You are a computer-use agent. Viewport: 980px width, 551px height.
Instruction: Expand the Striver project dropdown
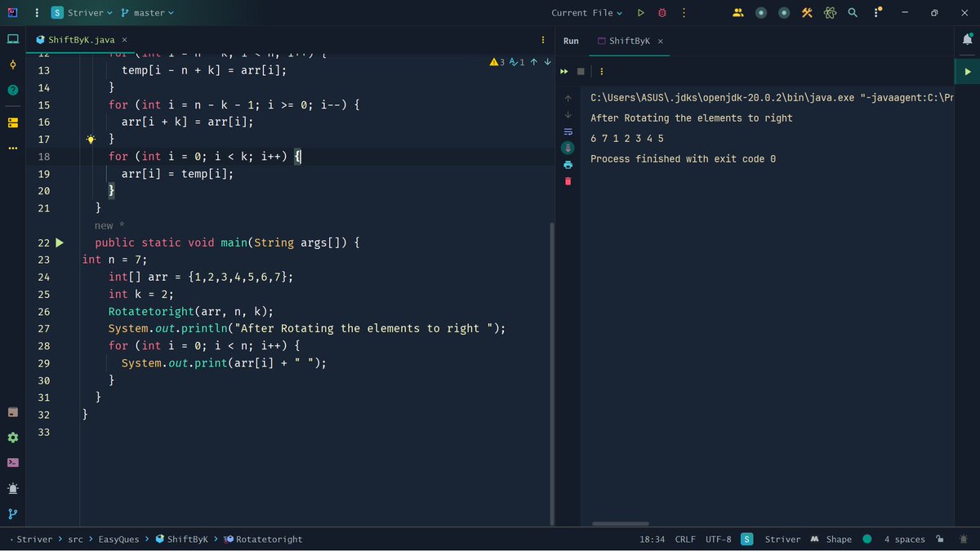pyautogui.click(x=82, y=13)
